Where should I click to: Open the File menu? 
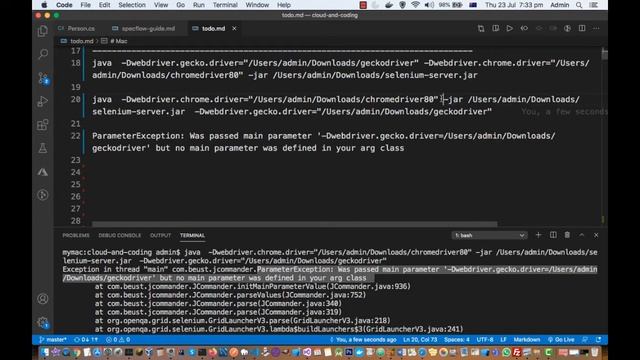click(86, 5)
